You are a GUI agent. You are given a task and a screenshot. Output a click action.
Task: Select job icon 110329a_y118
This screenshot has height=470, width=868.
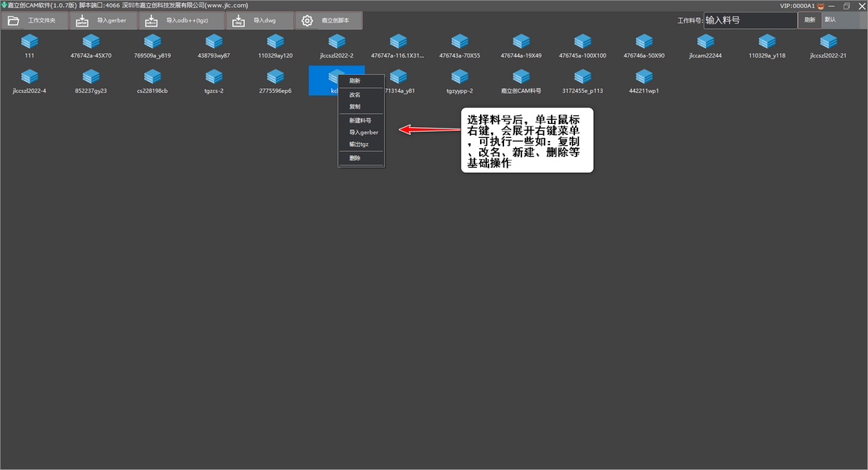[767, 47]
